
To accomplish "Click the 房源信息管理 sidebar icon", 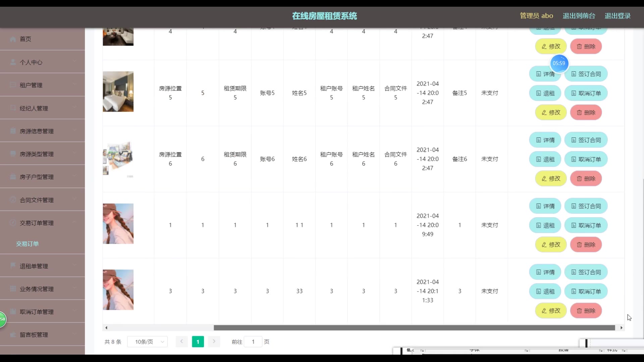I will (x=13, y=131).
